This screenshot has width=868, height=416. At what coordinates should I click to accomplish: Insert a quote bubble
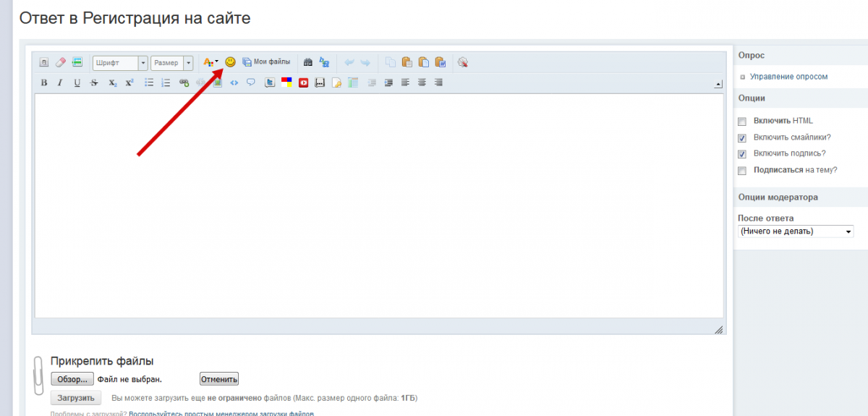250,82
